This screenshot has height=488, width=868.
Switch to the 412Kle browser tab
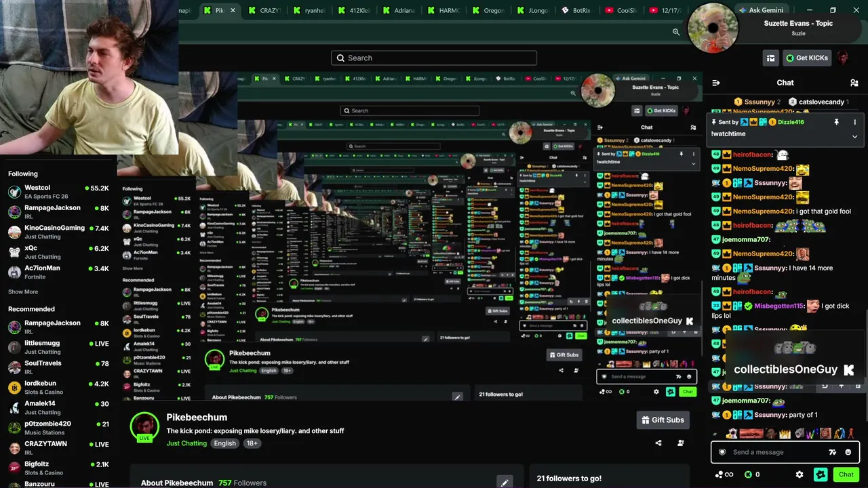point(353,10)
